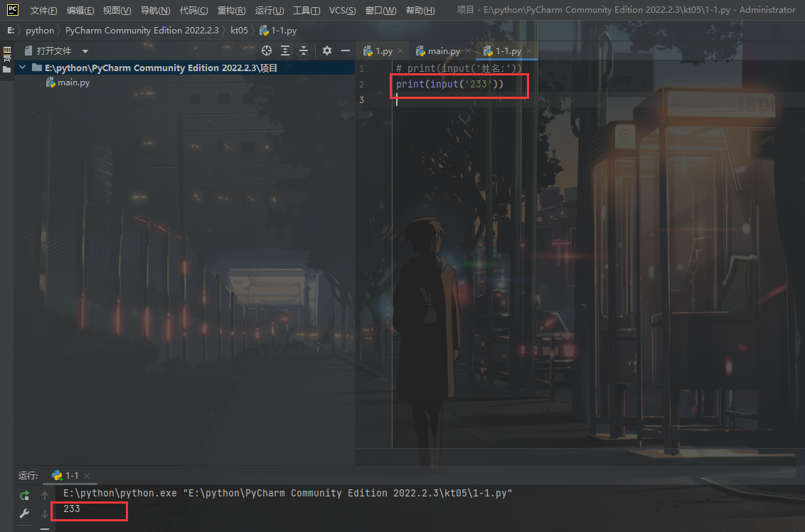This screenshot has width=805, height=532.
Task: Close the main.py tab
Action: pos(468,50)
